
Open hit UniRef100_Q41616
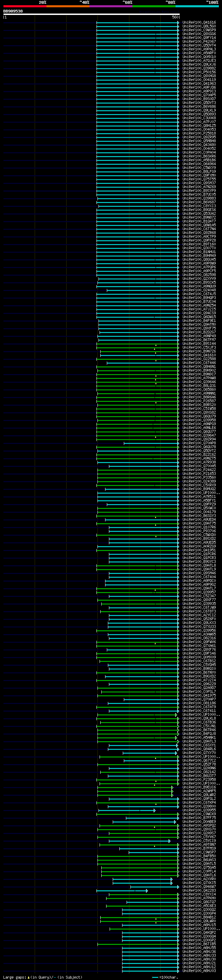(199, 23)
